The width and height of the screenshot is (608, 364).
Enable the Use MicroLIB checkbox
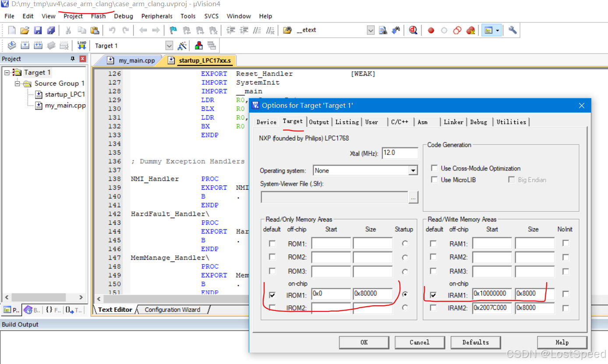coord(435,180)
